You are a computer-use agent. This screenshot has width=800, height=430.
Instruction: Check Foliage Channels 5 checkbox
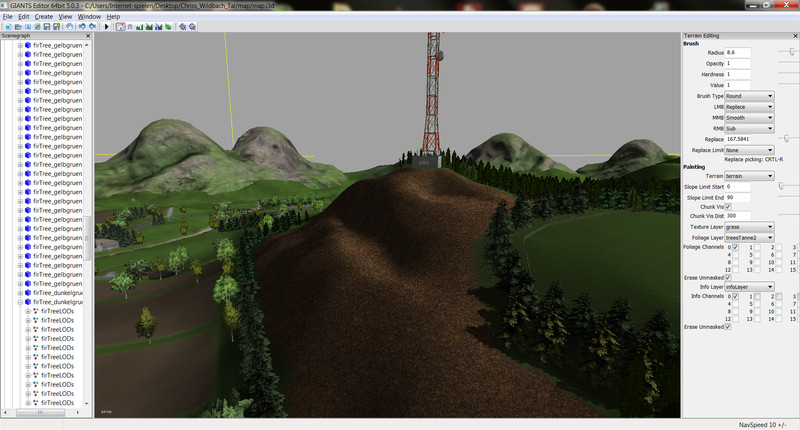click(757, 255)
